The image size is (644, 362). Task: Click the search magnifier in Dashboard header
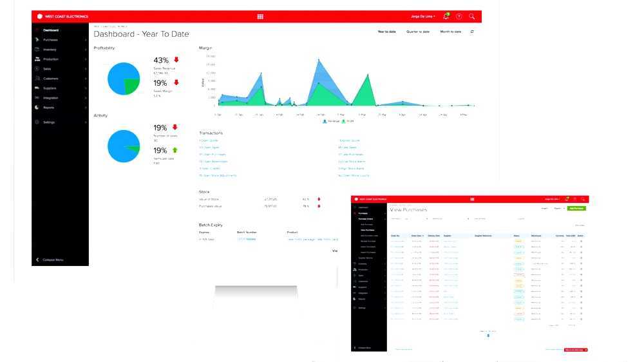(x=472, y=17)
